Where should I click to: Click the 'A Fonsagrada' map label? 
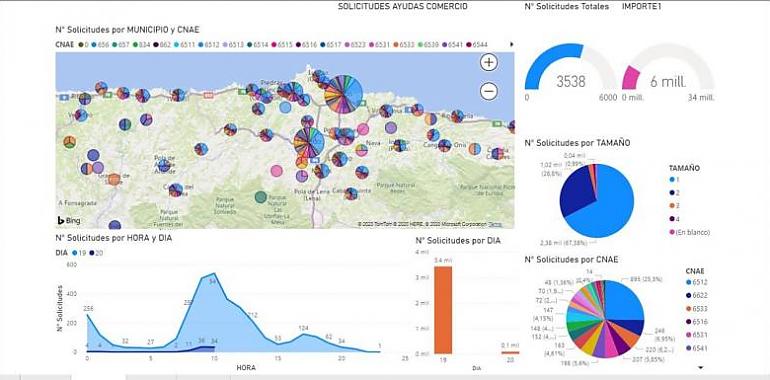pos(77,203)
